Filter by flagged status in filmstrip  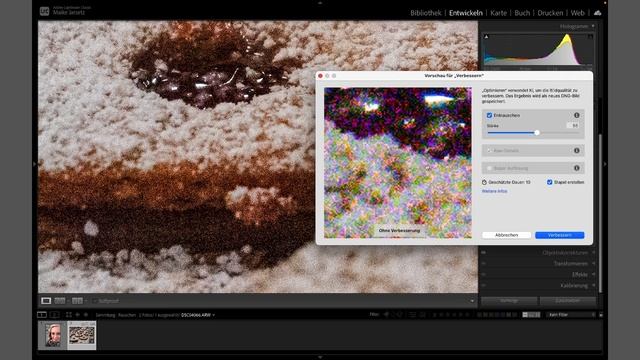pos(387,315)
